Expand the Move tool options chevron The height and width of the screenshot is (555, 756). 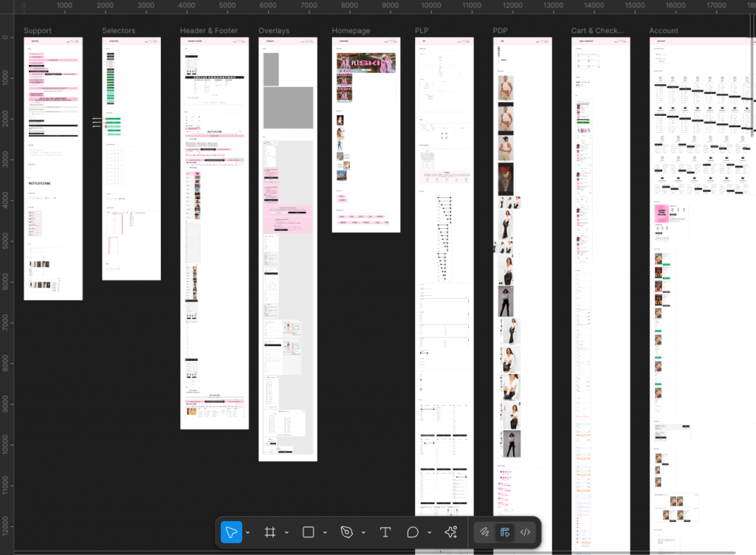click(x=247, y=533)
